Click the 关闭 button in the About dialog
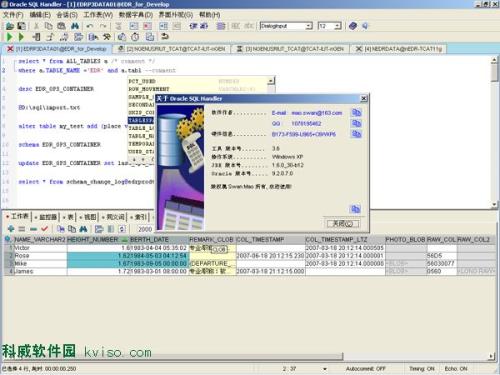The width and height of the screenshot is (500, 375). coord(343,224)
